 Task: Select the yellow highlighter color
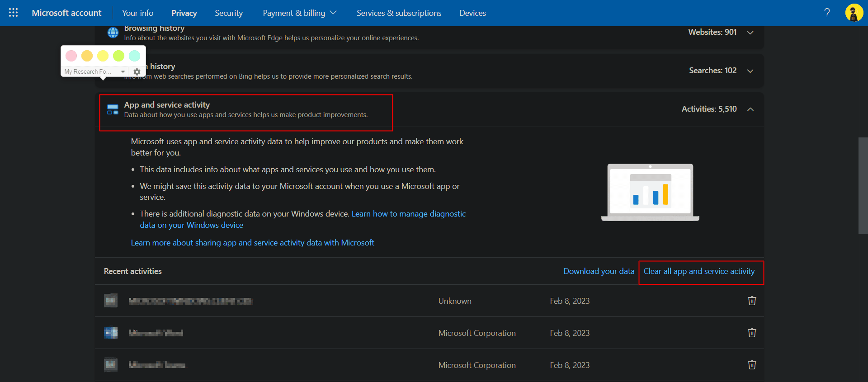click(x=103, y=56)
